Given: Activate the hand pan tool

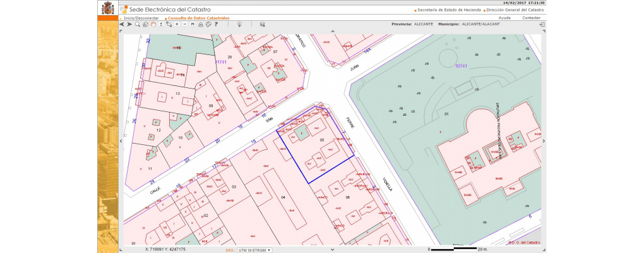Looking at the screenshot, I should 153,24.
